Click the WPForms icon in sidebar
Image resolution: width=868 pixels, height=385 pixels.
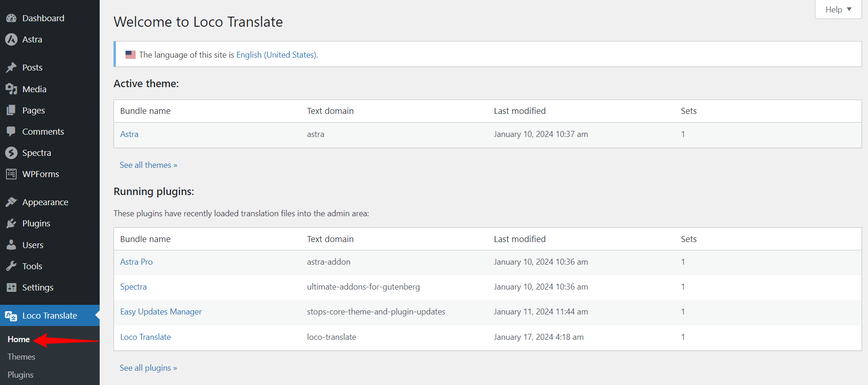pyautogui.click(x=11, y=174)
